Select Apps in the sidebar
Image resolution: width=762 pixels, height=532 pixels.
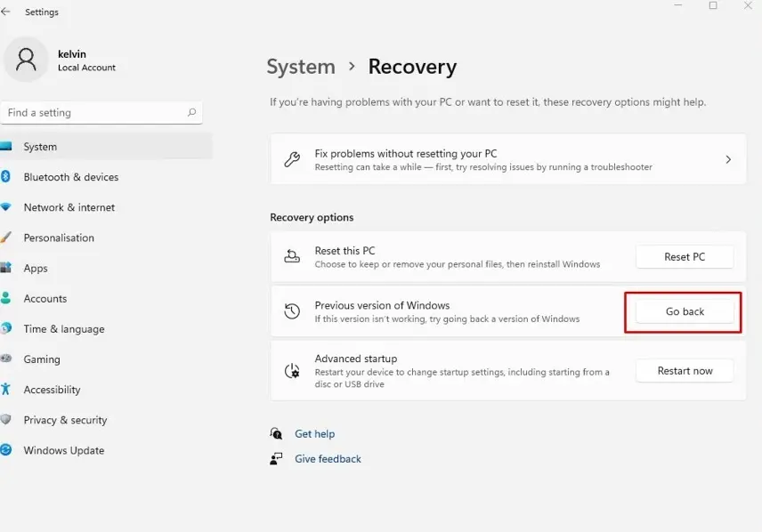click(x=106, y=268)
